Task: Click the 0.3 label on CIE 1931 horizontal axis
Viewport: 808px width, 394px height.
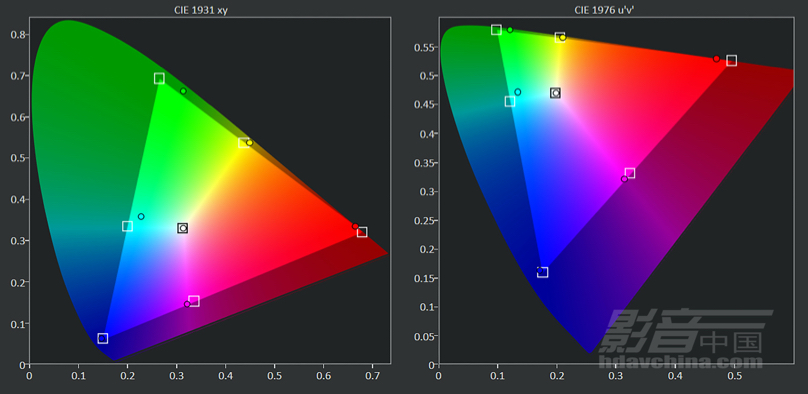Action: (176, 376)
